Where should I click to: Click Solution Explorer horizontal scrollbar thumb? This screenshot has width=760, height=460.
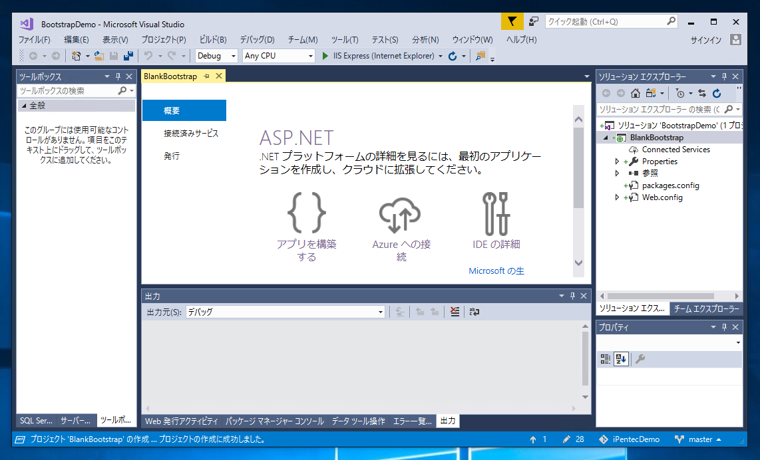660,296
